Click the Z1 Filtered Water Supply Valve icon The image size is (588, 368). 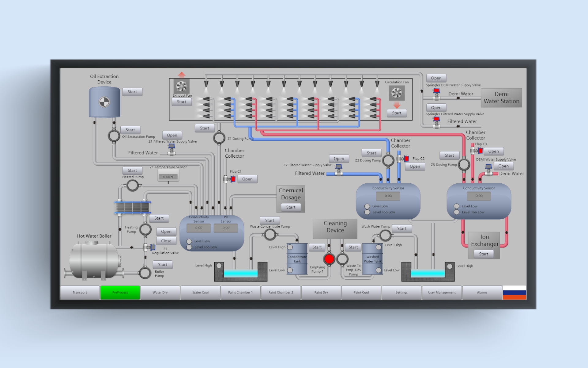172,147
